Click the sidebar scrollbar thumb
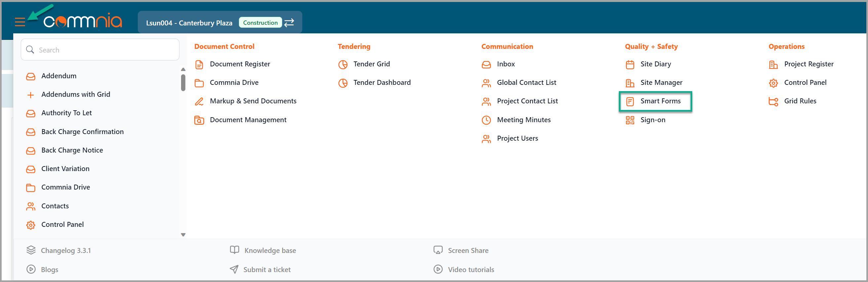 click(x=183, y=83)
